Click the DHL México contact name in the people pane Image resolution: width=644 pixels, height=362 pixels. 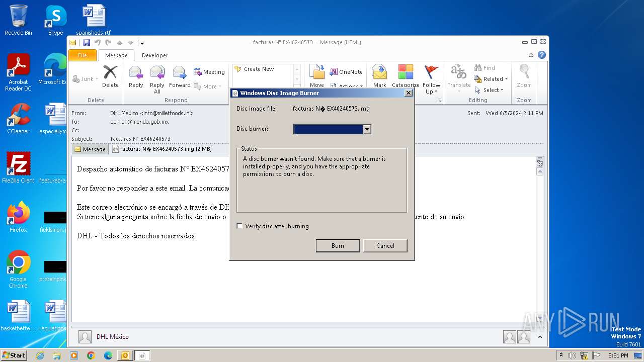[x=113, y=337]
